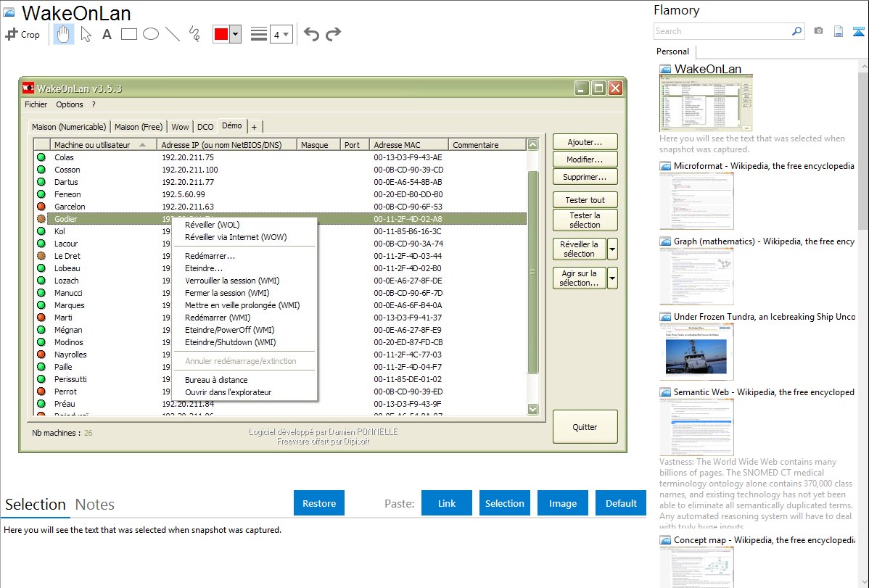Open the red color dropdown arrow
This screenshot has width=869, height=588.
coord(235,34)
